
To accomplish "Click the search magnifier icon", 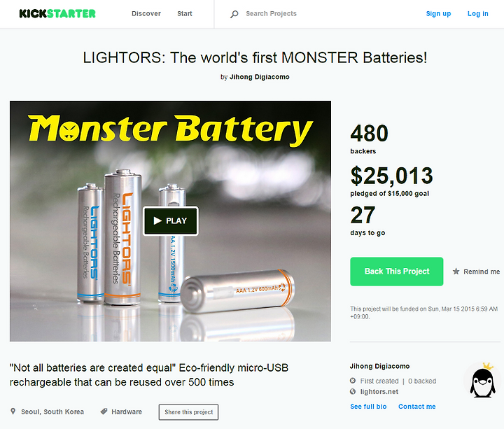I will point(234,14).
